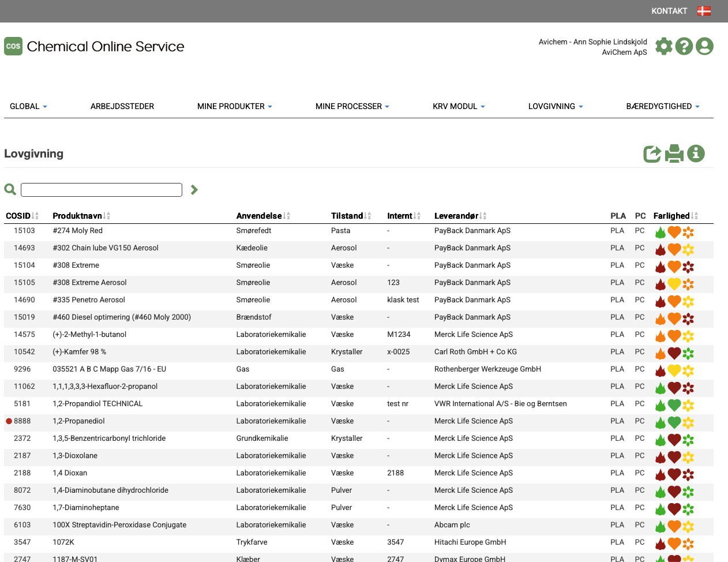The width and height of the screenshot is (728, 562).
Task: Open the settings gear icon
Action: point(664,46)
